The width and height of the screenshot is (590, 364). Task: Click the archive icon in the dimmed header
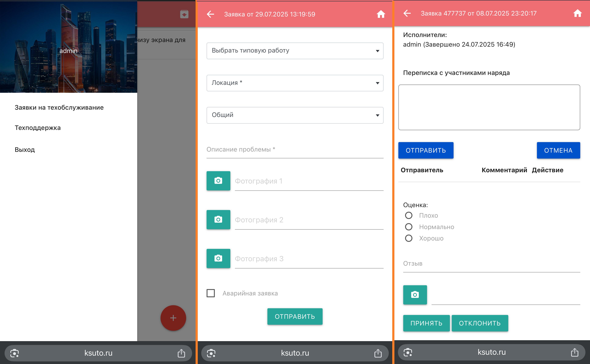coord(184,14)
